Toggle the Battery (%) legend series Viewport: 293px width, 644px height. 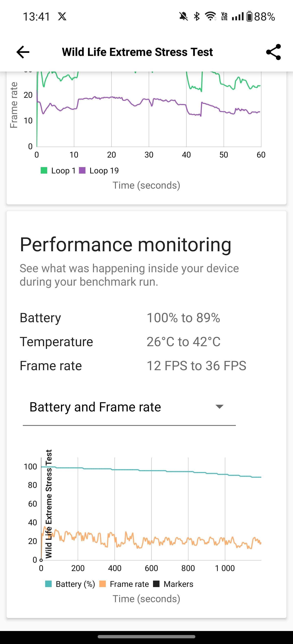click(x=70, y=584)
